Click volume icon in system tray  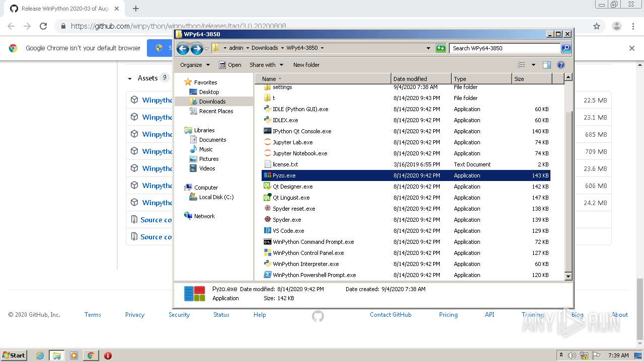[573, 355]
